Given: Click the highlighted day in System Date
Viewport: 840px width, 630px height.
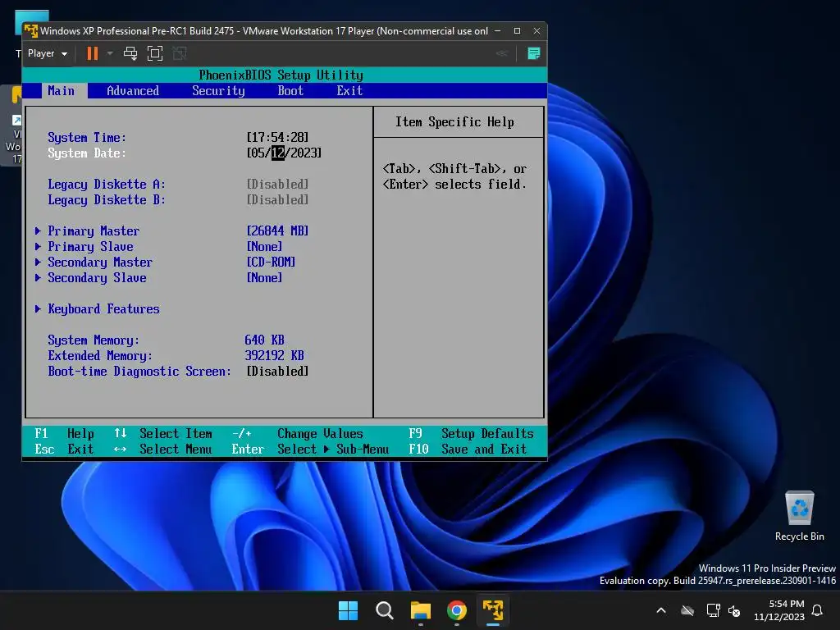Looking at the screenshot, I should click(x=278, y=153).
